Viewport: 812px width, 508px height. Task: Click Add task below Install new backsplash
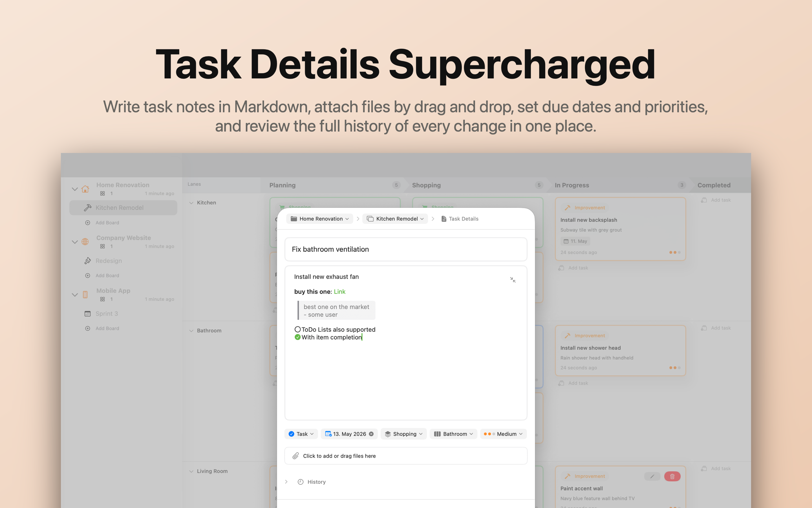[573, 268]
